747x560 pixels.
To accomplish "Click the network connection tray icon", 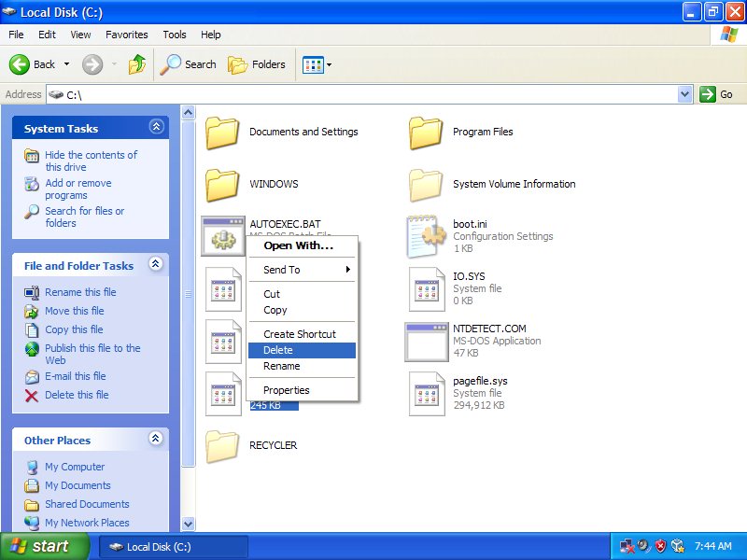I will (x=627, y=546).
